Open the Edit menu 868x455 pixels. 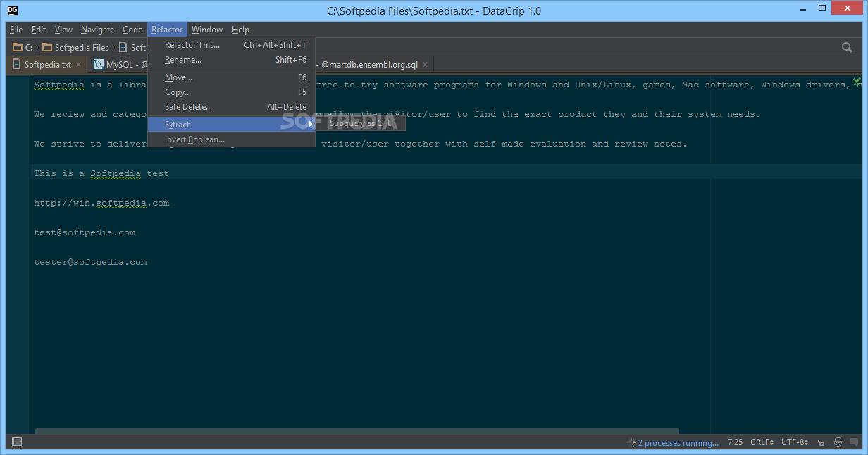click(39, 30)
